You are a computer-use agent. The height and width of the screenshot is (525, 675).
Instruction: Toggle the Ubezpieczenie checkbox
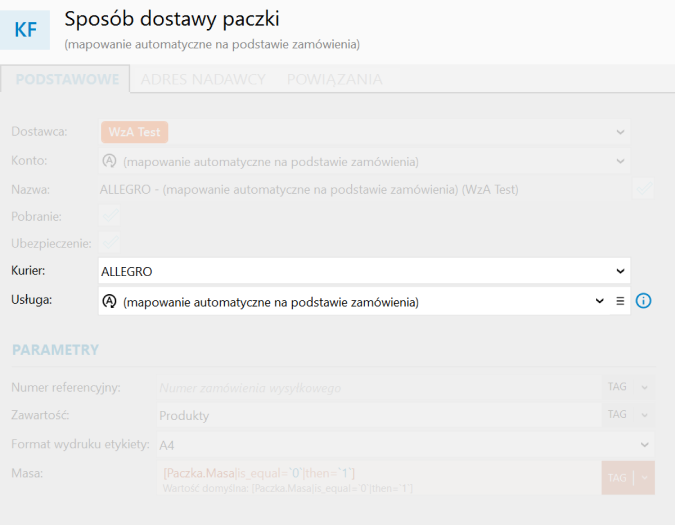[109, 243]
